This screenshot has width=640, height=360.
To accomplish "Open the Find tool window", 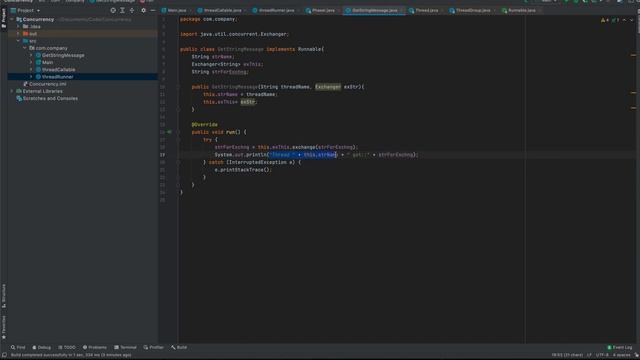I will click(18, 347).
